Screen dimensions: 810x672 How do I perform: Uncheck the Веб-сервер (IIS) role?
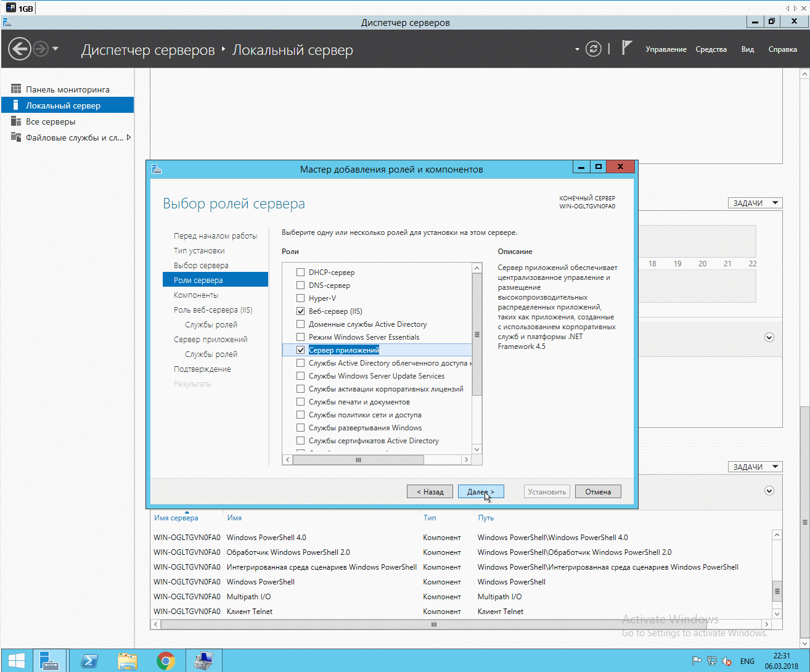301,311
